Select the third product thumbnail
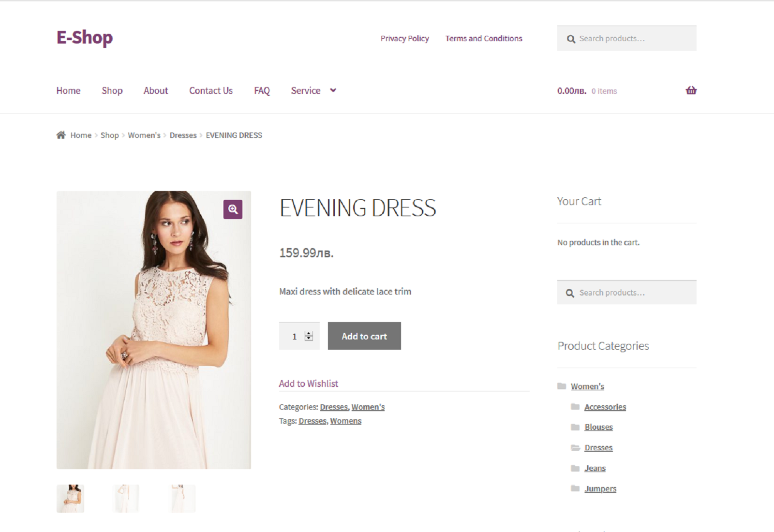Viewport: 774px width, 532px height. [183, 498]
